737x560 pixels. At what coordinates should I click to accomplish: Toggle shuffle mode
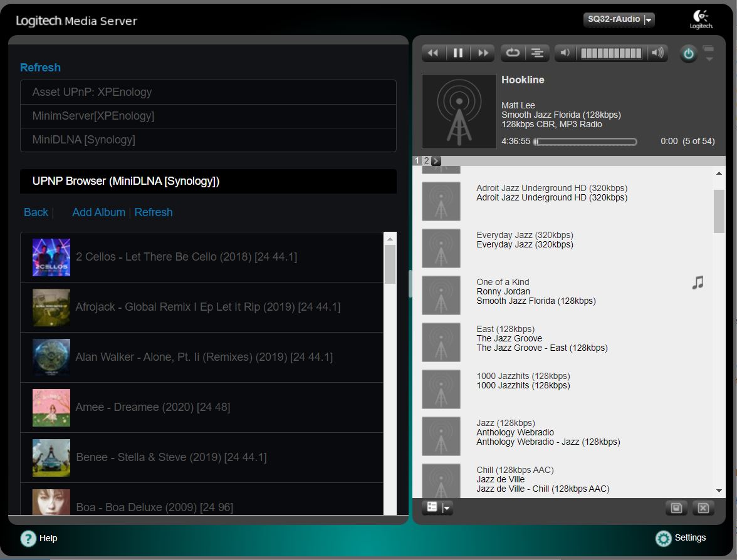537,53
